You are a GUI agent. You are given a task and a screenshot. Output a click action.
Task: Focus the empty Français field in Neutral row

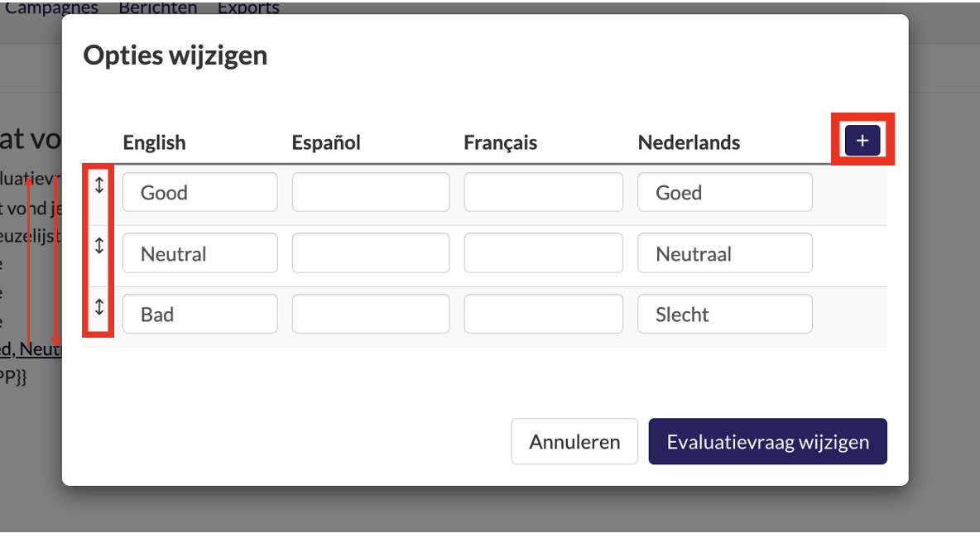click(x=543, y=252)
